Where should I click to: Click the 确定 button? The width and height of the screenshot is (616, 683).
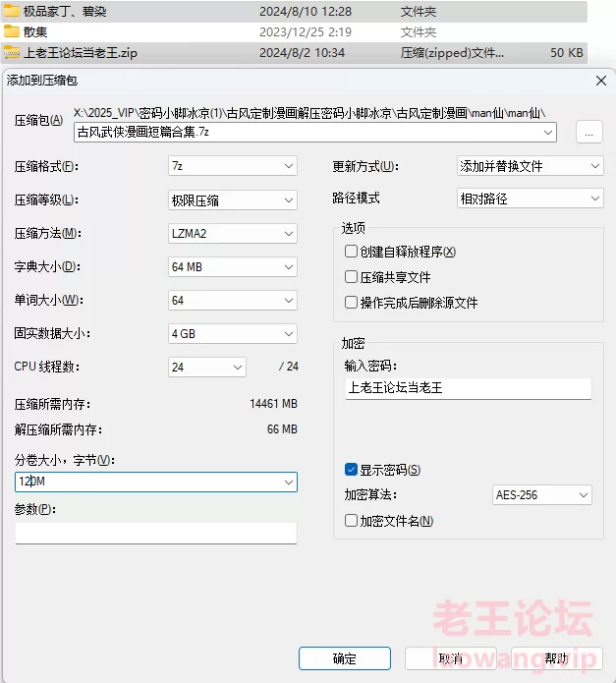click(345, 658)
